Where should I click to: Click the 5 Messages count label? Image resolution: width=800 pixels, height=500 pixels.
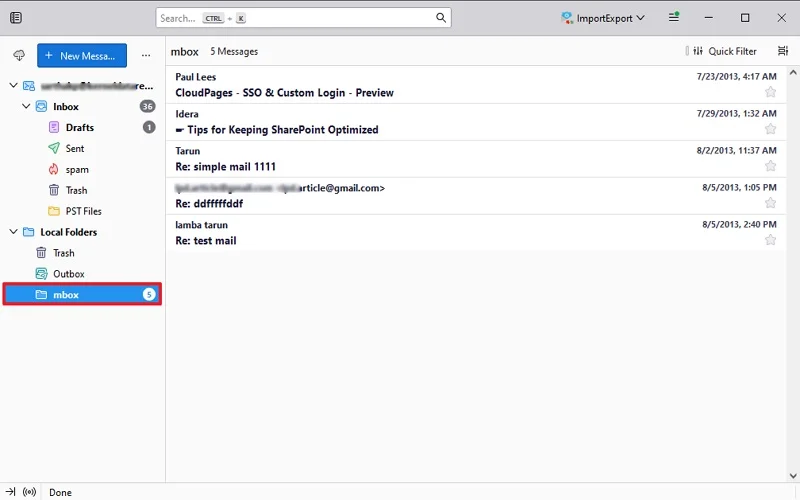click(x=234, y=52)
